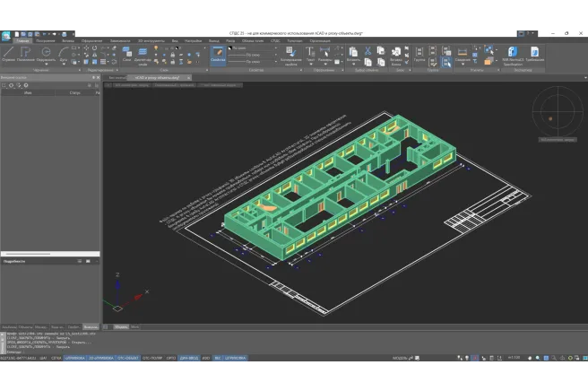Expand the Insert (Вставить) clipboard dropdown

click(x=352, y=62)
